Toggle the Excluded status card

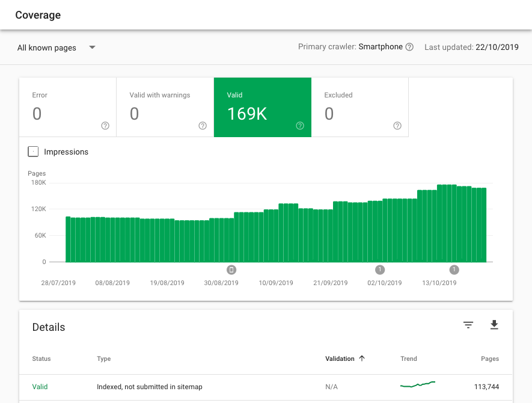coord(359,107)
